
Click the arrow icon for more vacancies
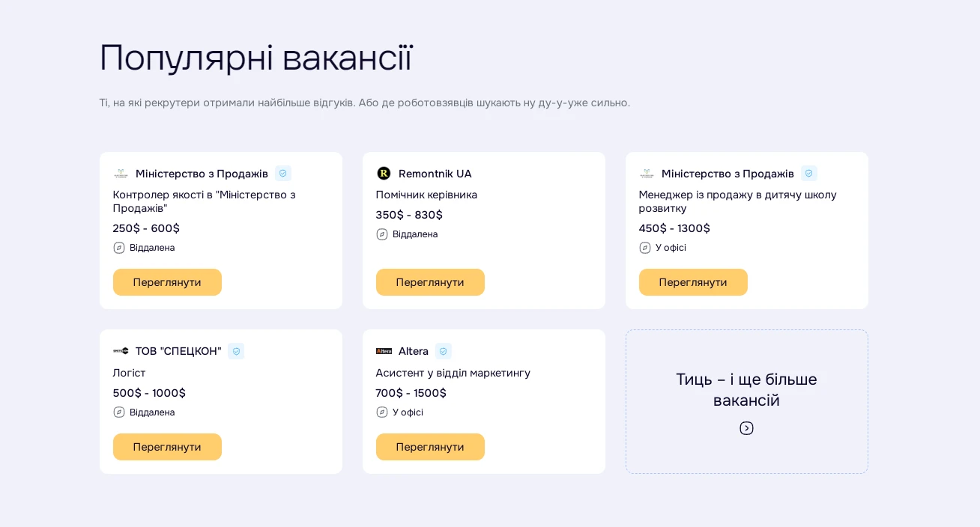pyautogui.click(x=746, y=428)
